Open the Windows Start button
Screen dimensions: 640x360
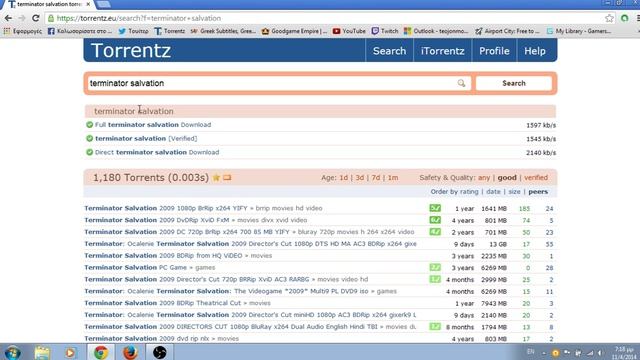13,353
